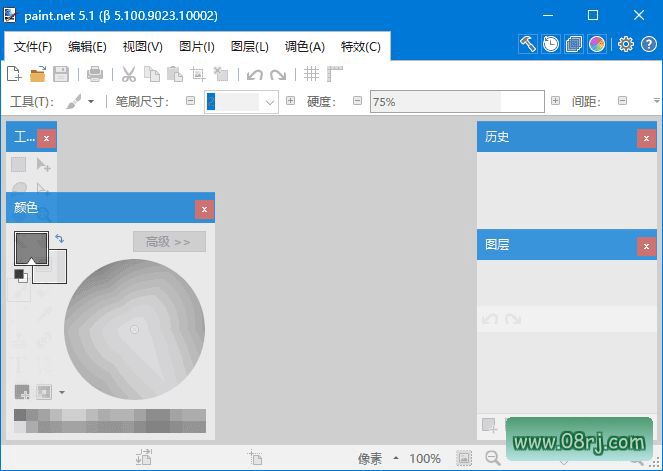This screenshot has height=471, width=663.
Task: Open the 图层(L) menu
Action: click(249, 46)
